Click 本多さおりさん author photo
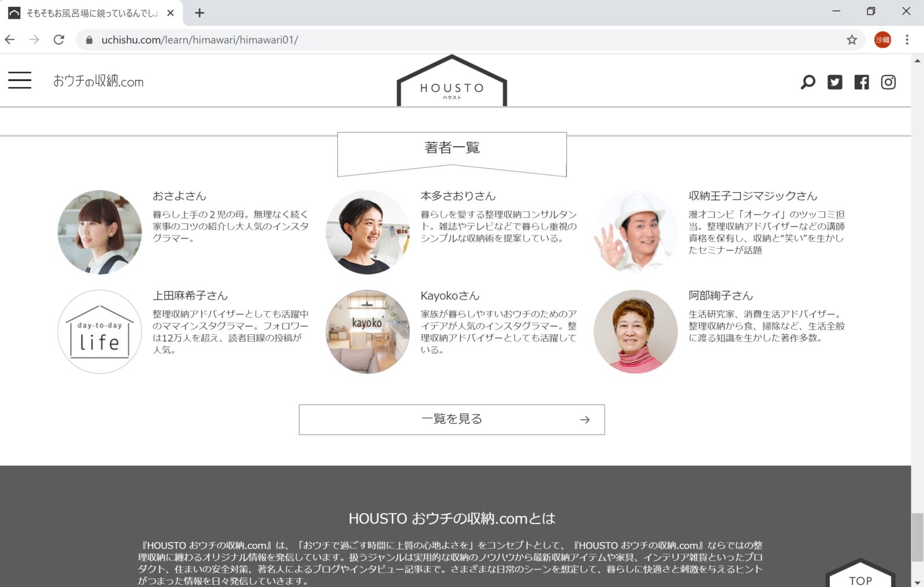 pos(367,232)
